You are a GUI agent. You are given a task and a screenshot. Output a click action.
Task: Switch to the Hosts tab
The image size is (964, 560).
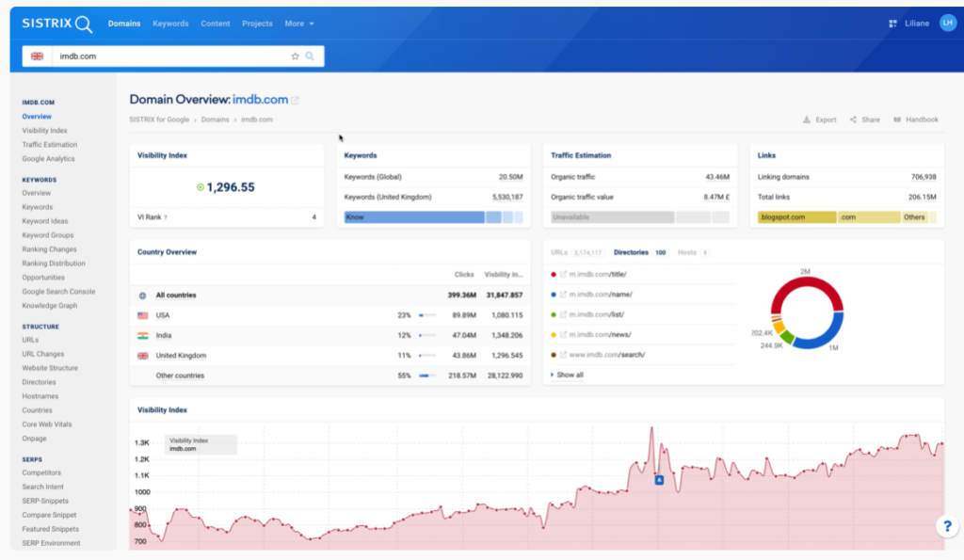[x=693, y=252]
